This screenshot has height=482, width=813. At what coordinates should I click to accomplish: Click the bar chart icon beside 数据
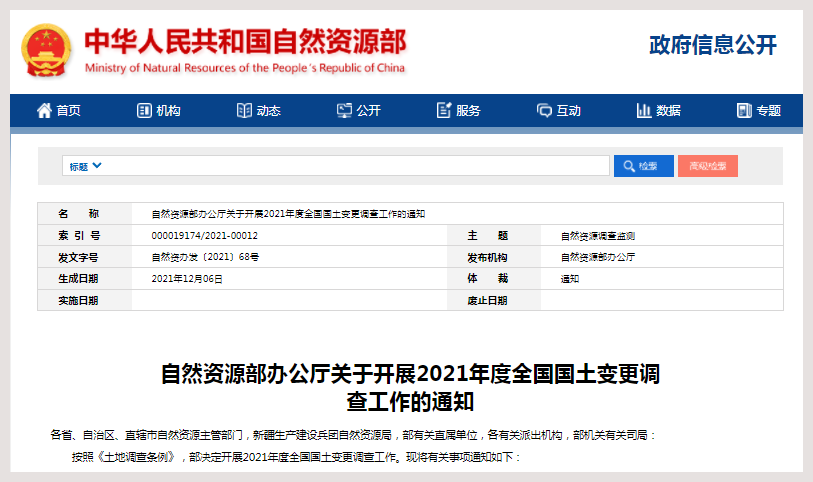(x=644, y=111)
